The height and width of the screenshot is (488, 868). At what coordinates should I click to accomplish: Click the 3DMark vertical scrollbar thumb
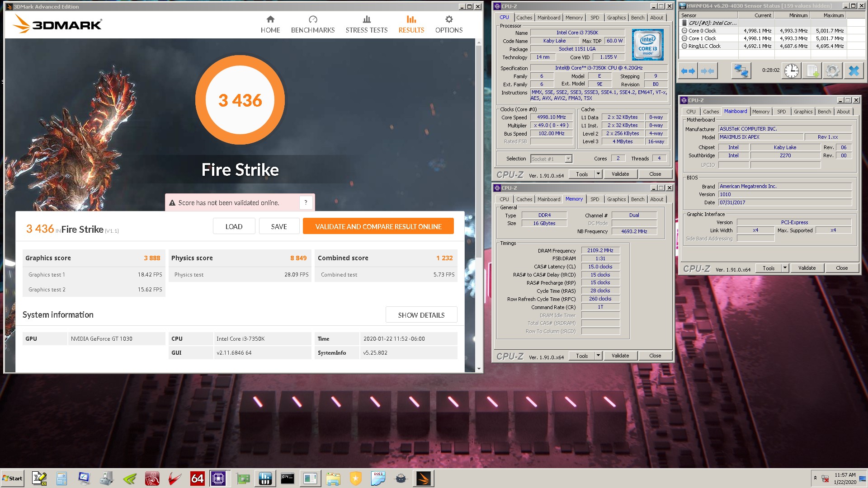click(x=479, y=151)
